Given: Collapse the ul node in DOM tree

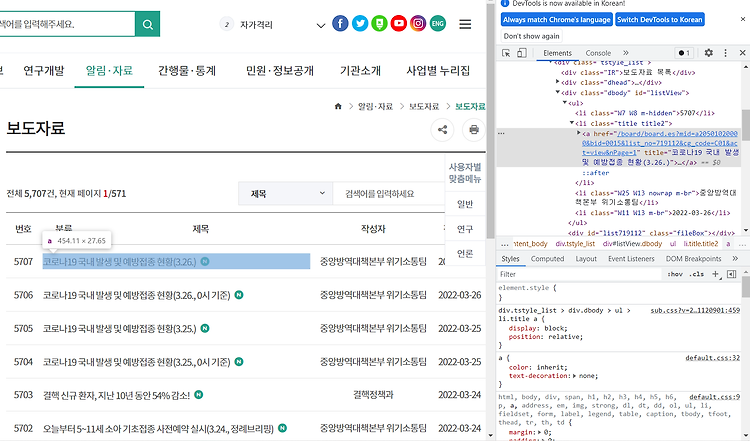Looking at the screenshot, I should [565, 102].
